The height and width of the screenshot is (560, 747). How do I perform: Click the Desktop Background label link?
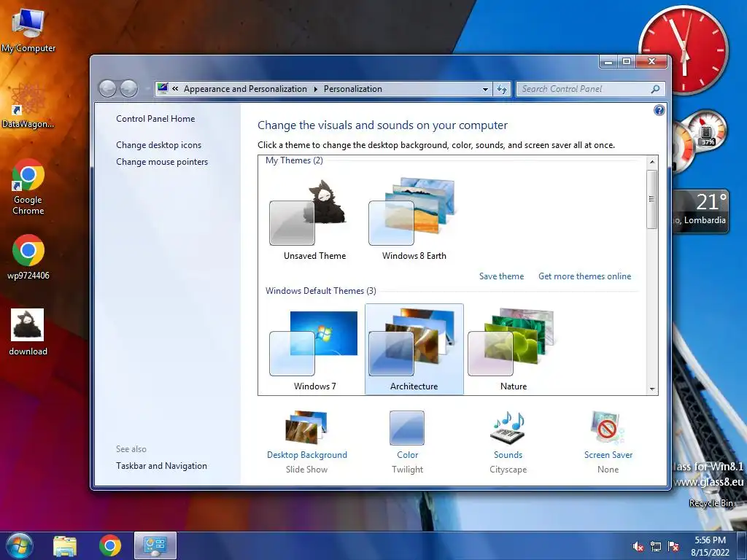[x=307, y=455]
